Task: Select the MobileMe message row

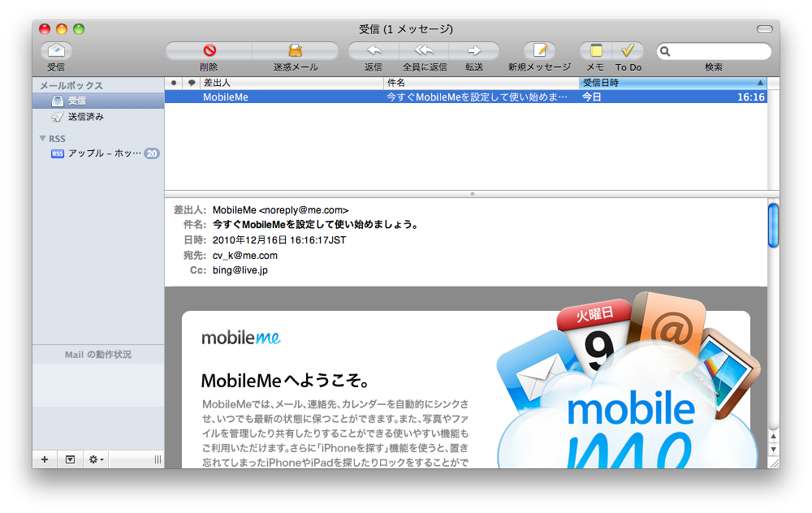Action: 466,97
